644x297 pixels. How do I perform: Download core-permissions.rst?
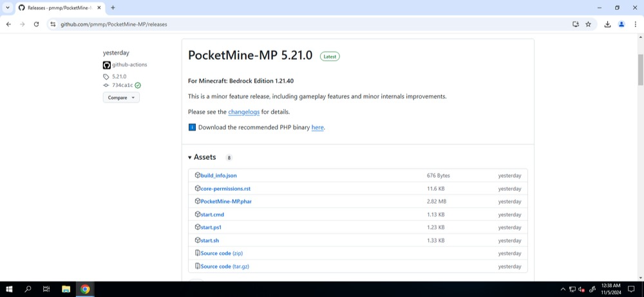[x=225, y=189]
